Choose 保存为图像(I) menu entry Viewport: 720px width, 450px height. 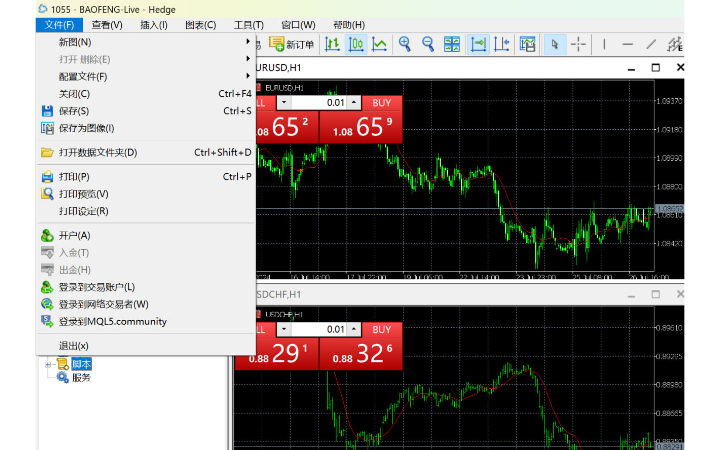point(146,128)
